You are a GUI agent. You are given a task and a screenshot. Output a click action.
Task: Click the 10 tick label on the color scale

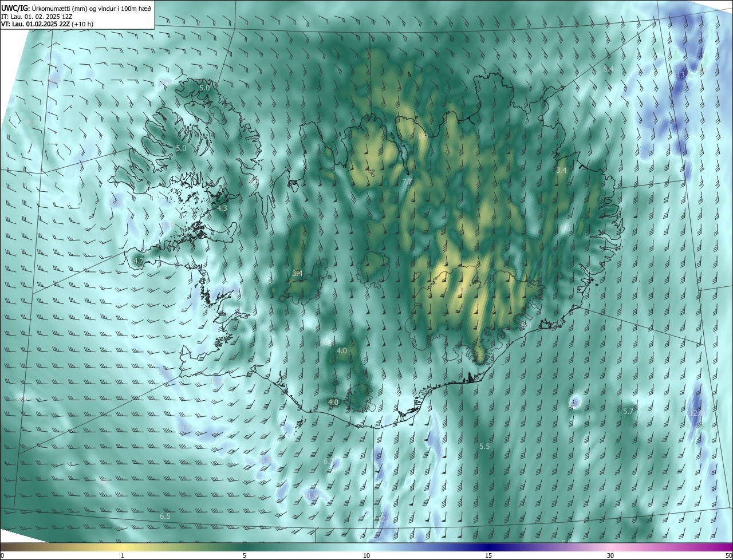click(x=366, y=556)
